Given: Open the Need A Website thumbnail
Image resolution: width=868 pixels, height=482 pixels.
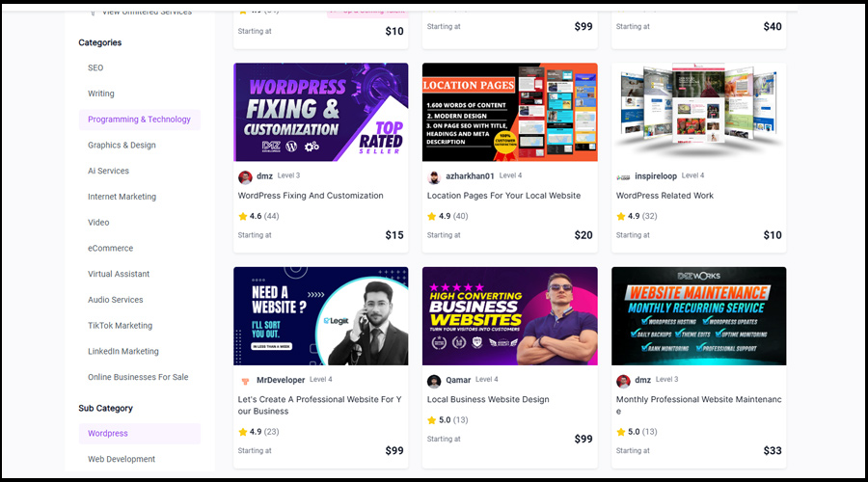Looking at the screenshot, I should [321, 316].
